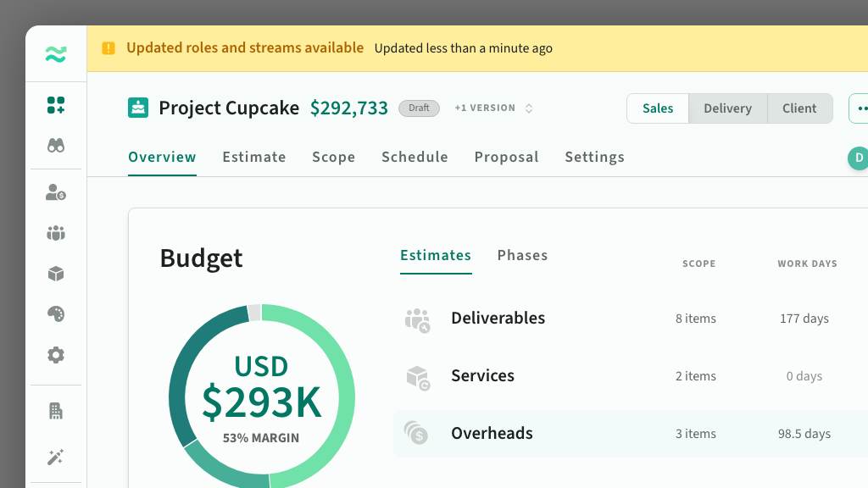The width and height of the screenshot is (868, 488).
Task: Open the person-with-dollar rates sidebar icon
Action: point(56,193)
